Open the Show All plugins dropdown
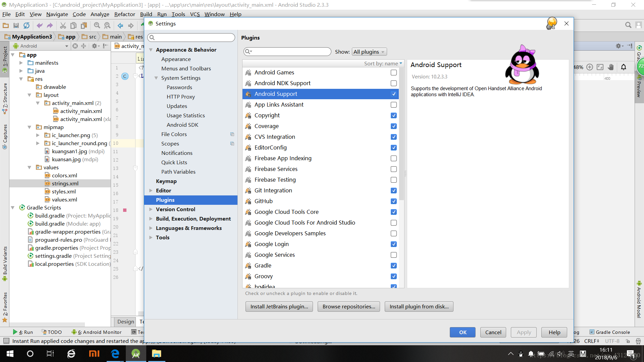The height and width of the screenshot is (362, 644). [369, 52]
